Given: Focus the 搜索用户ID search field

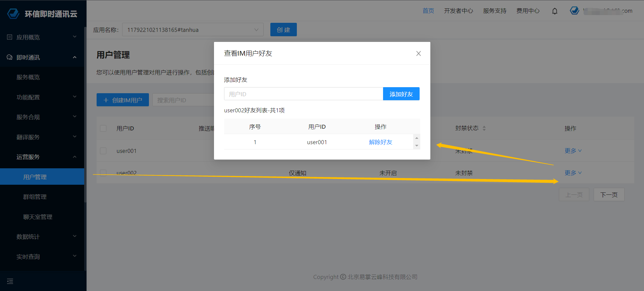Looking at the screenshot, I should pyautogui.click(x=183, y=100).
